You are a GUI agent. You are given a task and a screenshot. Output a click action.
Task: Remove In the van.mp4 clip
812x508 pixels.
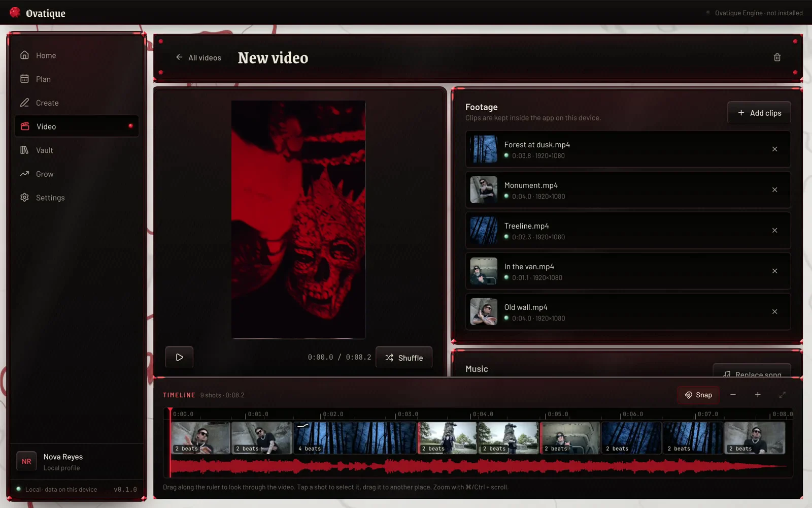pos(774,271)
